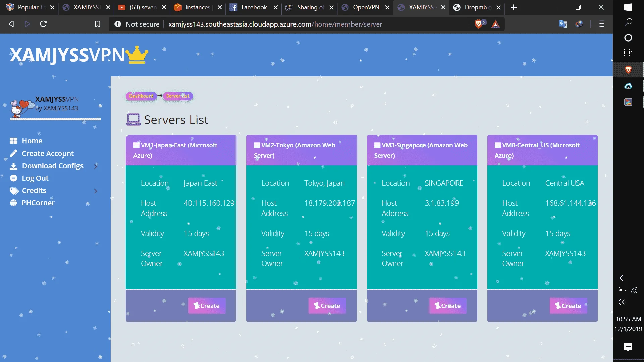Viewport: 644px width, 362px height.
Task: Close the Facebook tab
Action: tap(276, 7)
